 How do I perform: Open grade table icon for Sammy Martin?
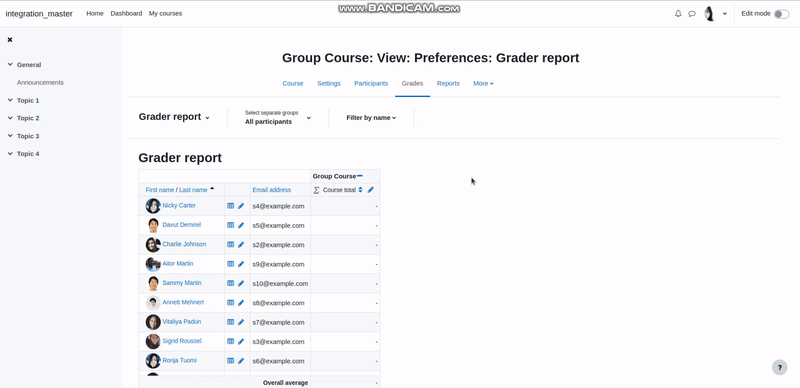tap(230, 283)
